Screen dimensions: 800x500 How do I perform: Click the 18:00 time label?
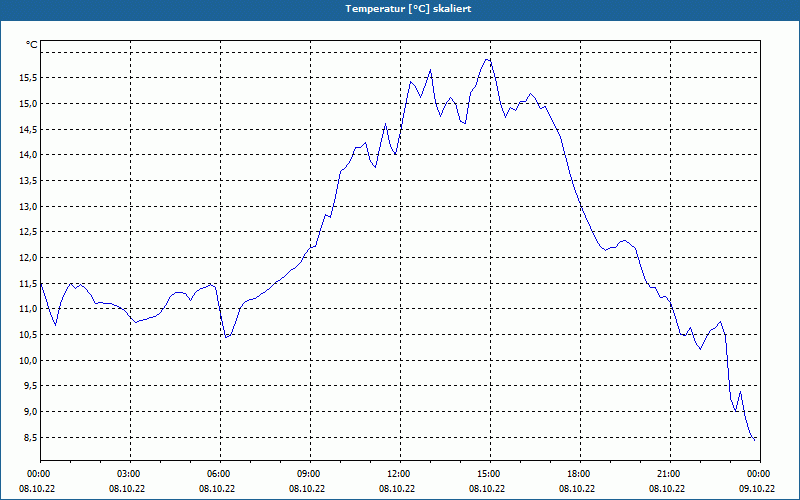(x=580, y=474)
